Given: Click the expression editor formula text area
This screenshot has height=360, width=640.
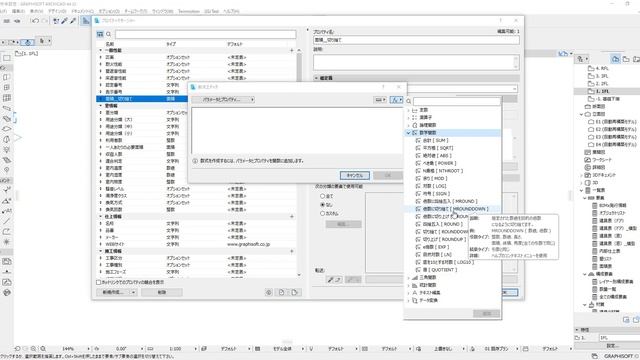Looking at the screenshot, I should (x=297, y=131).
